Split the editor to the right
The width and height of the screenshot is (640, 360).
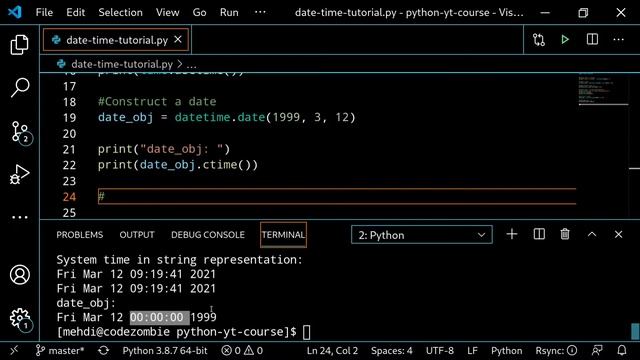[592, 39]
